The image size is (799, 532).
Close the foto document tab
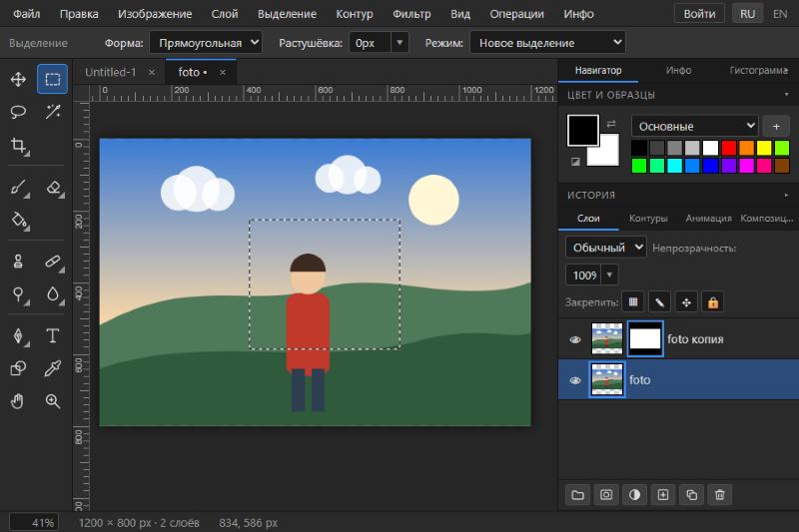223,72
